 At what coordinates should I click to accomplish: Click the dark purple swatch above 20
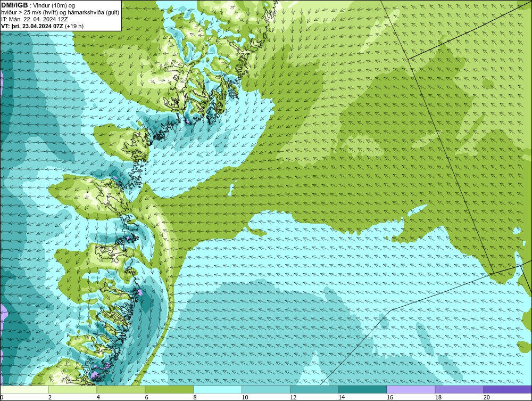tap(508, 389)
